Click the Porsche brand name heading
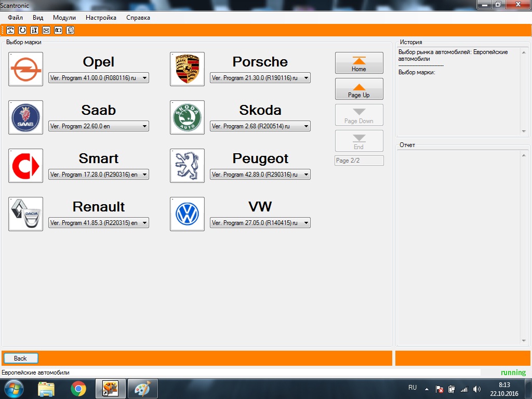The image size is (532, 399). 260,62
